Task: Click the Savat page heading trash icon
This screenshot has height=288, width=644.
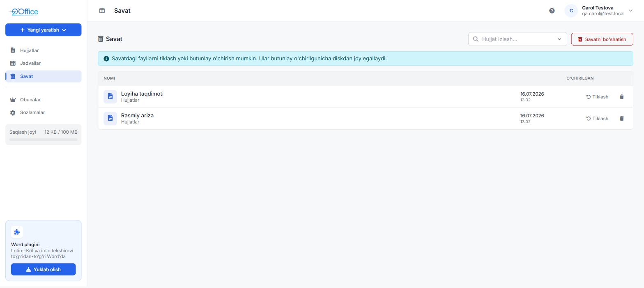Action: tap(101, 39)
